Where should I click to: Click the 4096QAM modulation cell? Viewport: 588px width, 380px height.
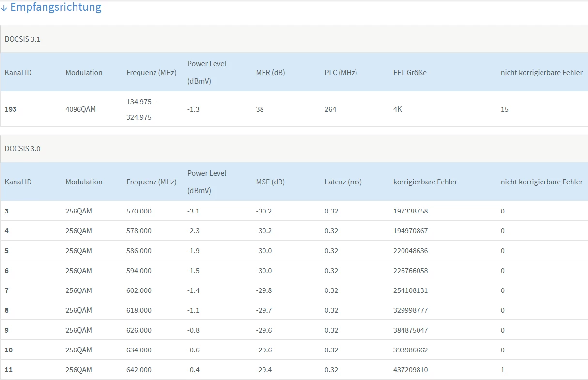pos(80,109)
